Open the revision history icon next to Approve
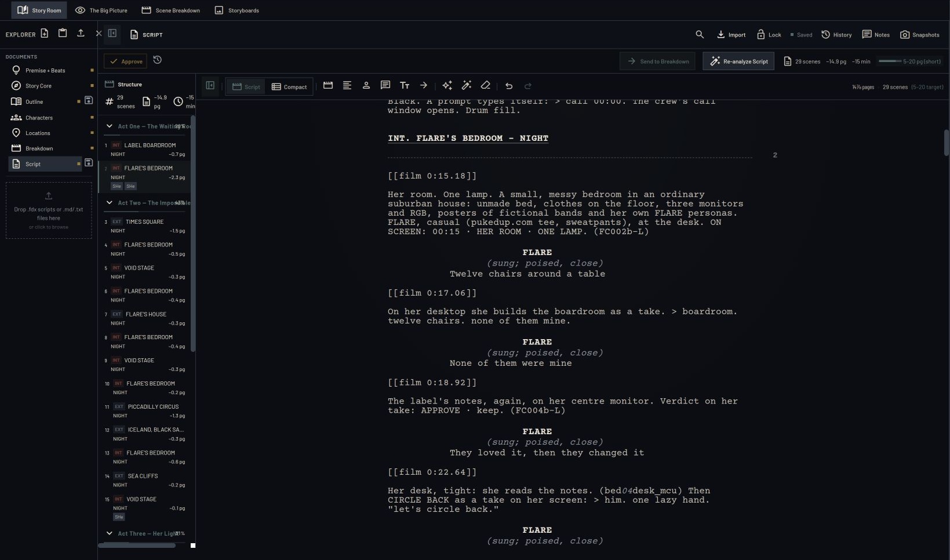 click(157, 60)
